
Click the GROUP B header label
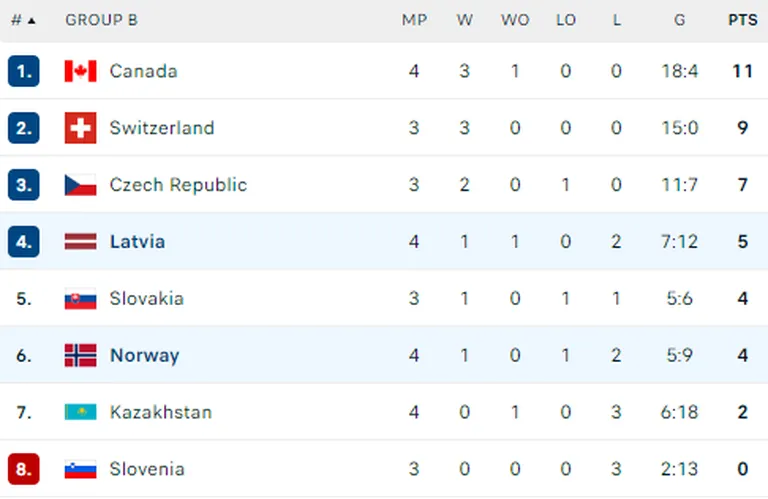click(x=101, y=20)
